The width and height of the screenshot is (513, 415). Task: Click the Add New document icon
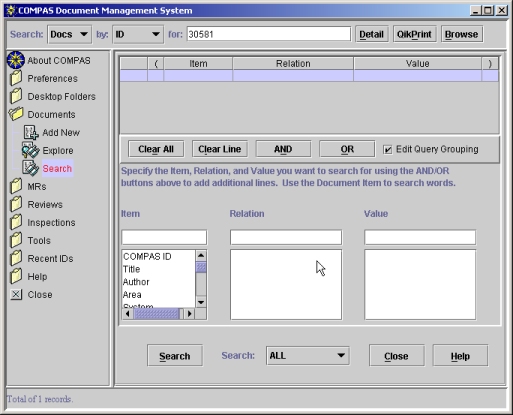pyautogui.click(x=31, y=132)
